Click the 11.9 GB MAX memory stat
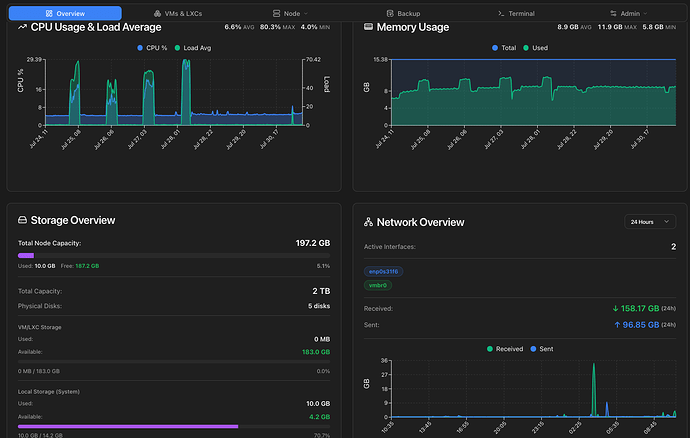The image size is (690, 438). [x=617, y=27]
